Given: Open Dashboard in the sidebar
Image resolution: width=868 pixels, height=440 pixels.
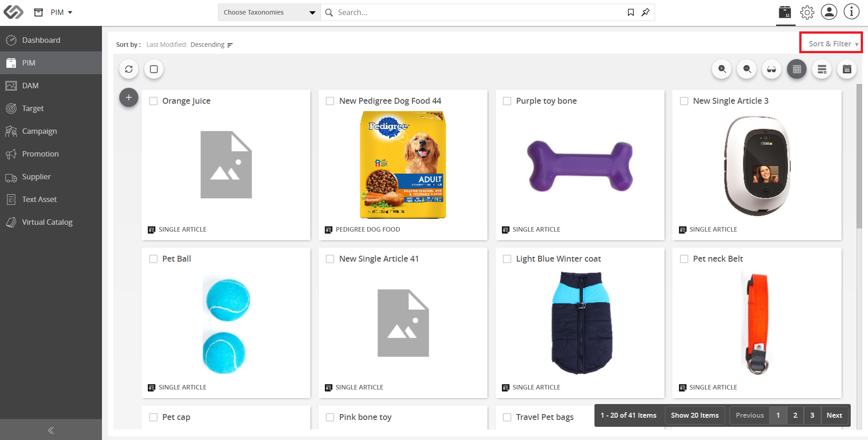Looking at the screenshot, I should click(x=51, y=40).
